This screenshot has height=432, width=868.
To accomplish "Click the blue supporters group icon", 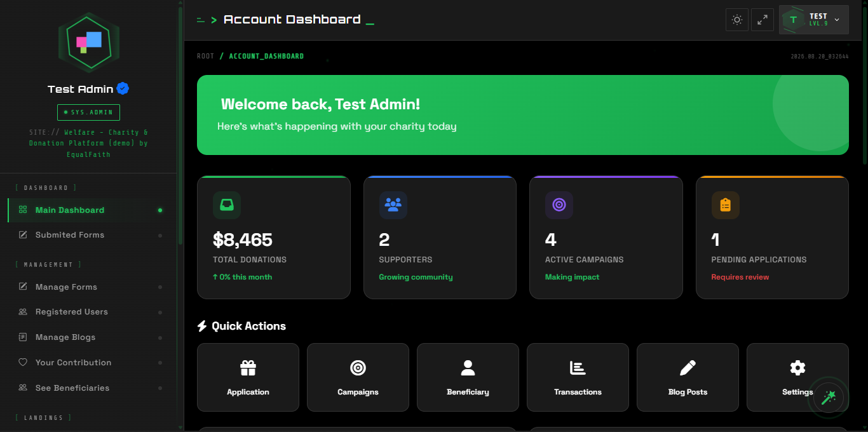I will pos(393,205).
